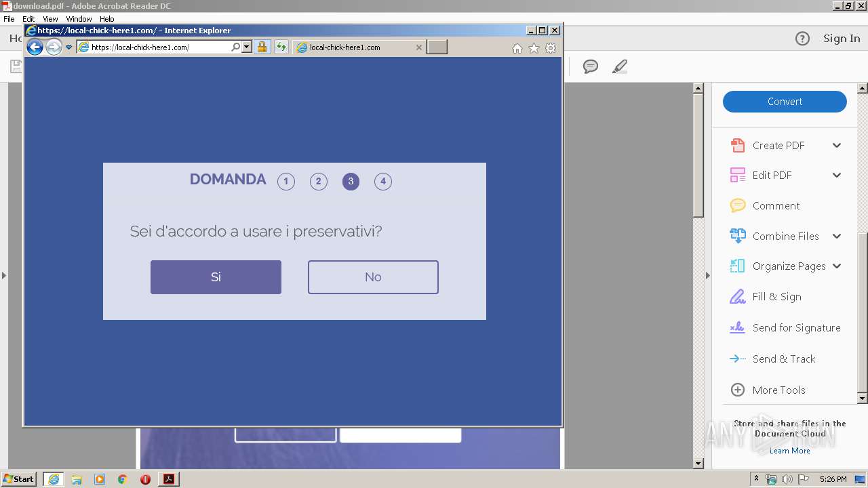Click the security lock icon in IE
Viewport: 868px width, 488px height.
tap(262, 47)
